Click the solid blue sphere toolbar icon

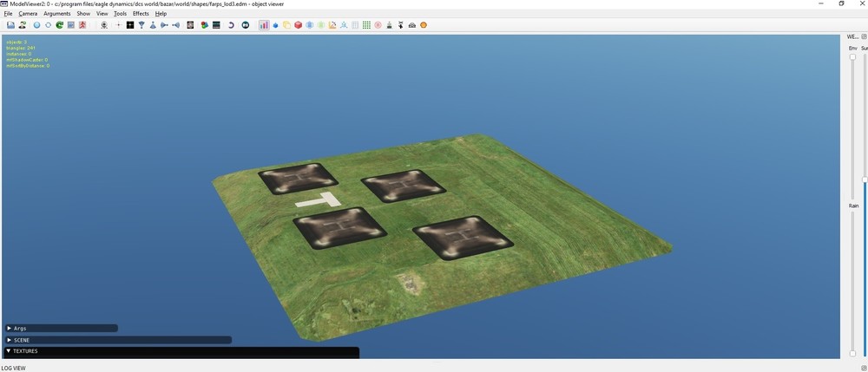[37, 25]
